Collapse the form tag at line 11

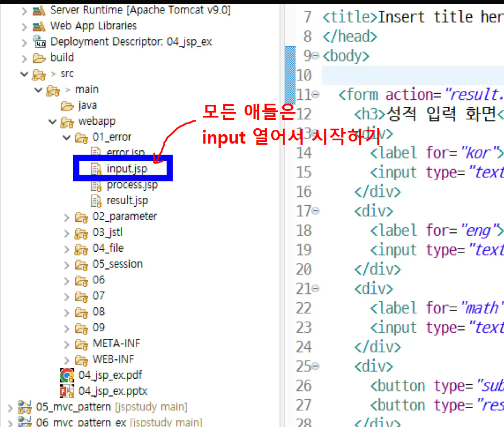click(315, 94)
